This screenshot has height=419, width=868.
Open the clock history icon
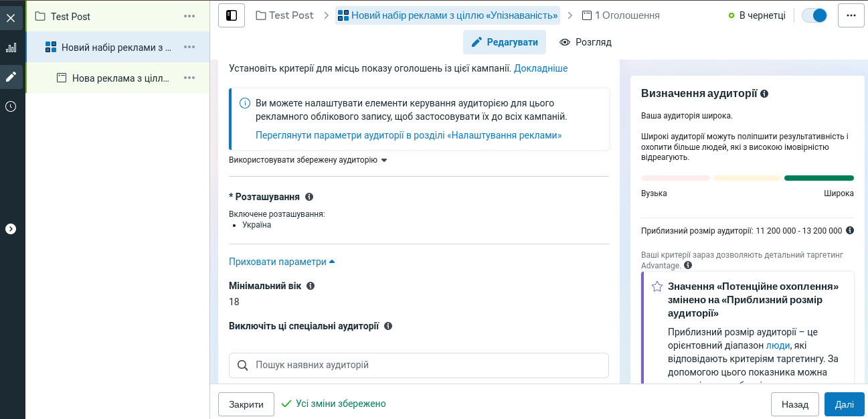tap(11, 106)
